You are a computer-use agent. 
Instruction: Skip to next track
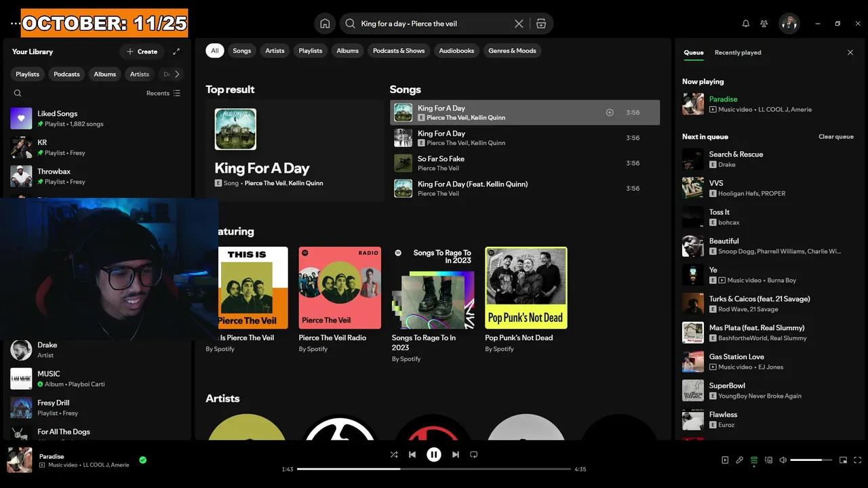pos(456,455)
